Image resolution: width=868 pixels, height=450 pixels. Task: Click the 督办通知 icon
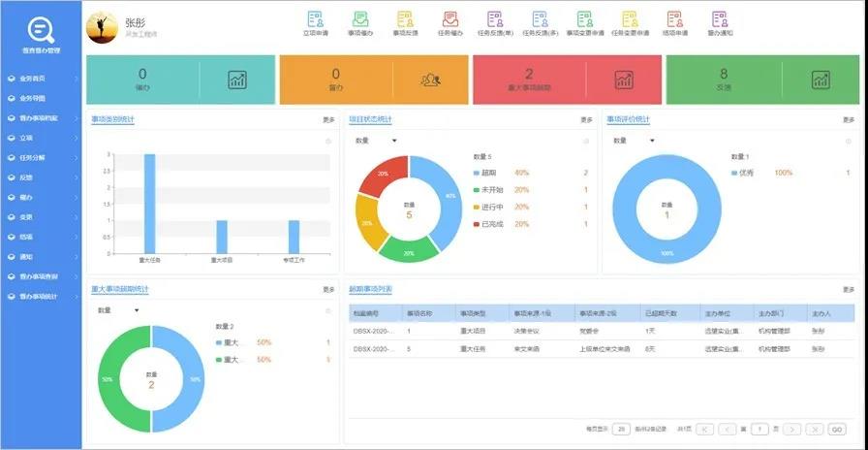tap(720, 19)
